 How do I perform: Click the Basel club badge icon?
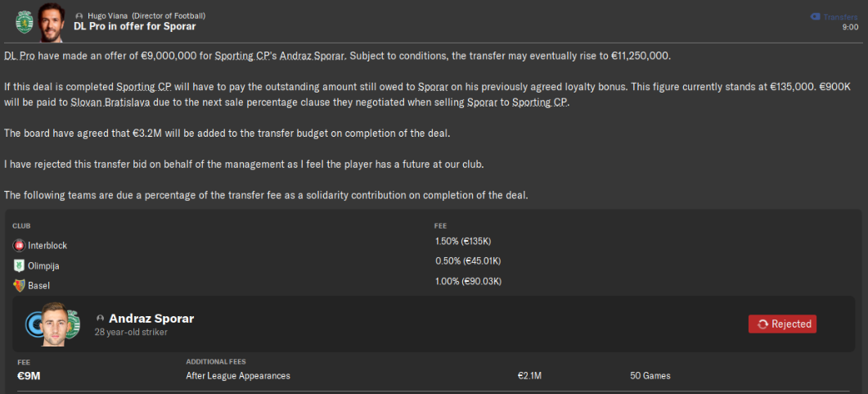pyautogui.click(x=19, y=286)
